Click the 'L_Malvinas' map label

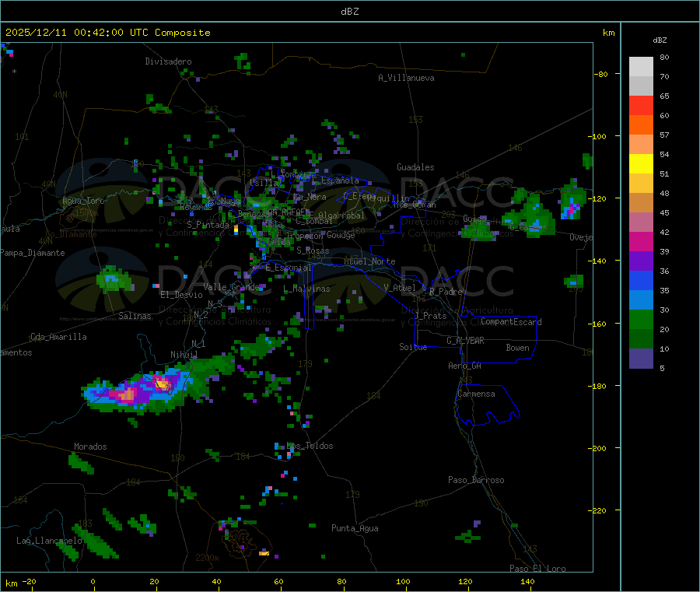tap(306, 289)
